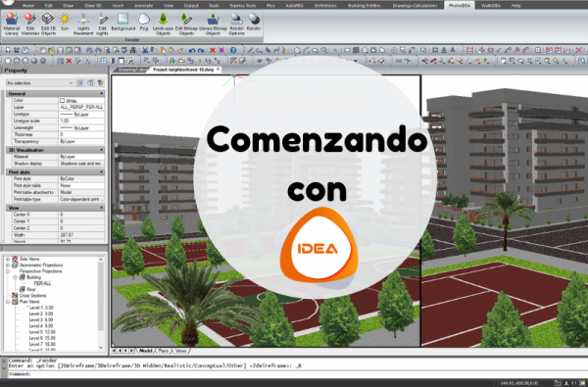Image resolution: width=588 pixels, height=387 pixels.
Task: Click the Color value White swatch
Action: pos(62,101)
